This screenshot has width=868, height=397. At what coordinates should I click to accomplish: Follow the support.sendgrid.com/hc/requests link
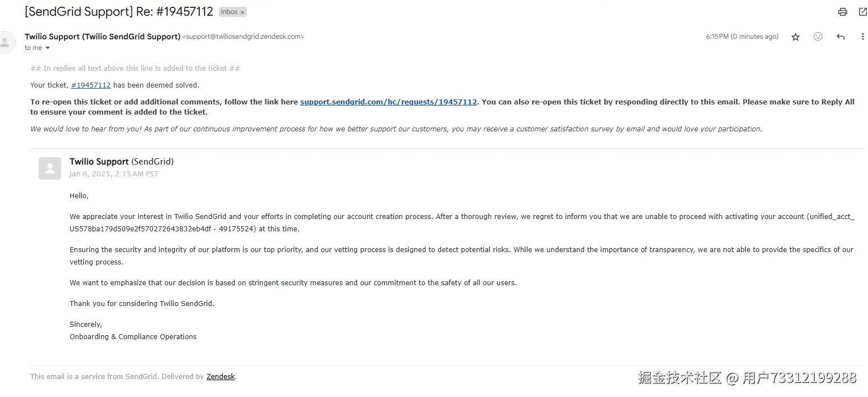click(x=388, y=102)
